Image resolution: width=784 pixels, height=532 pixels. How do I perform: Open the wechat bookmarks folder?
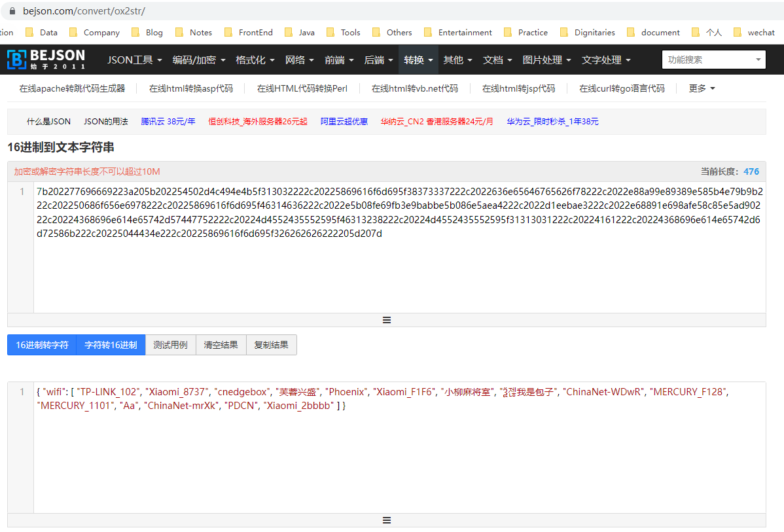coord(759,32)
